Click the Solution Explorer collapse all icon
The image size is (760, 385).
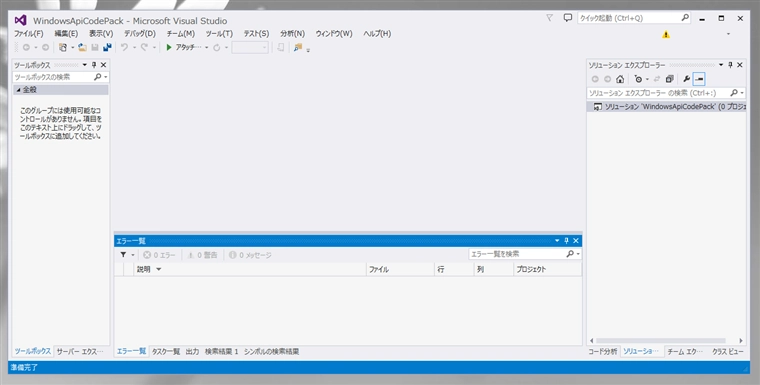[669, 79]
